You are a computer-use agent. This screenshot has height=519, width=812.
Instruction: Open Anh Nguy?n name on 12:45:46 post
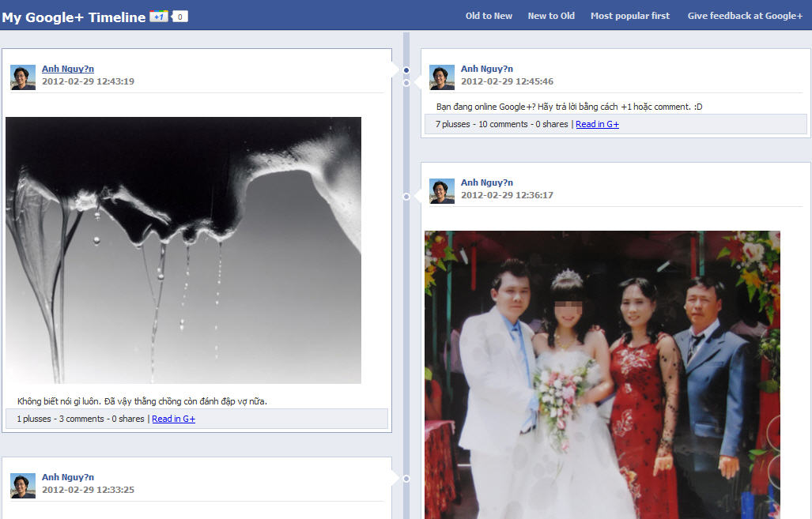click(x=487, y=69)
